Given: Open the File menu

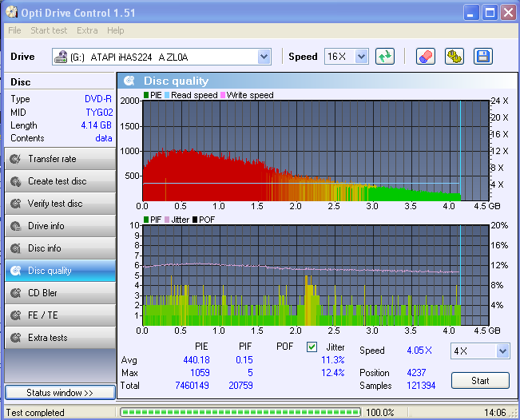Looking at the screenshot, I should point(14,30).
